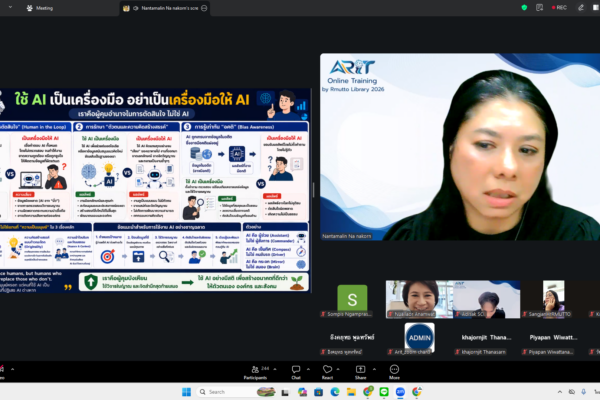This screenshot has height=400, width=600.
Task: Click the ADMIN avatar tile
Action: click(x=419, y=337)
